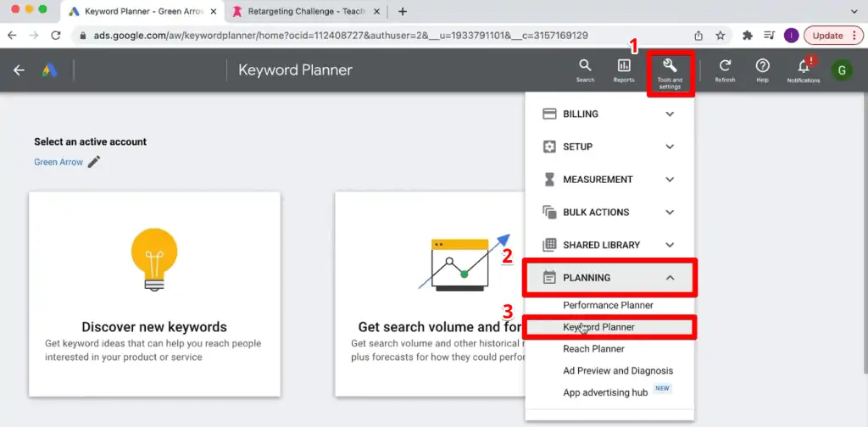Select Reach Planner menu item

593,348
